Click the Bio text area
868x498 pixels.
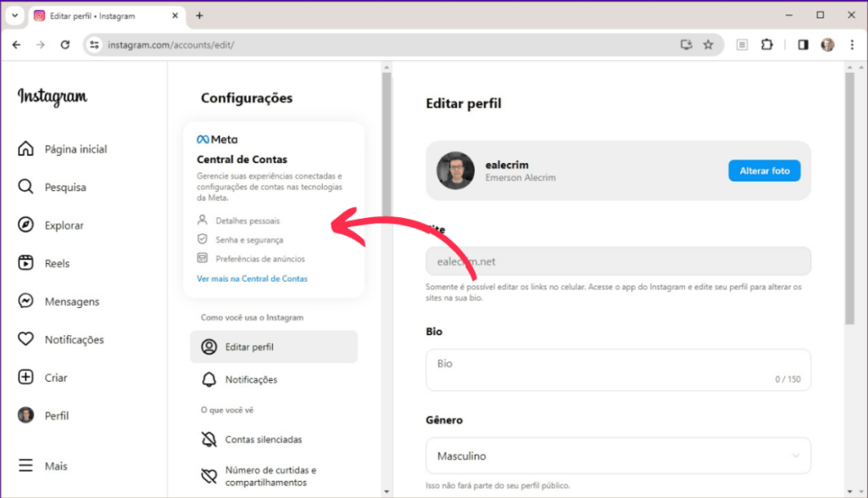618,370
